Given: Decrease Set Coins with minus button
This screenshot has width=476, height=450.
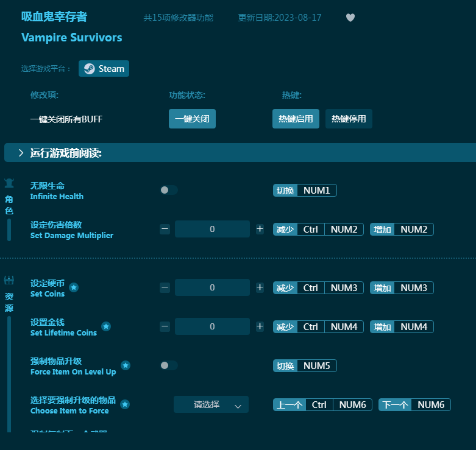Looking at the screenshot, I should tap(165, 287).
